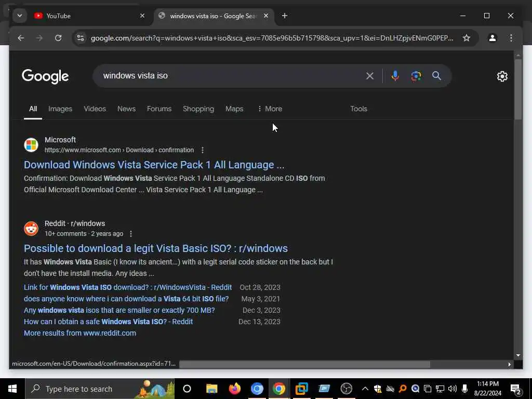Select the All results tab
Viewport: 532px width, 399px height.
[33, 109]
